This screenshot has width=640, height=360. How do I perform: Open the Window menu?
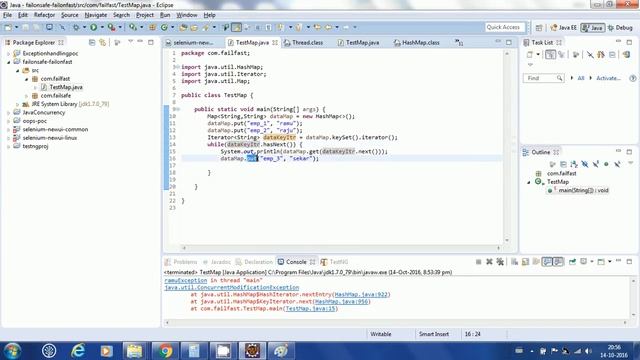[187, 15]
